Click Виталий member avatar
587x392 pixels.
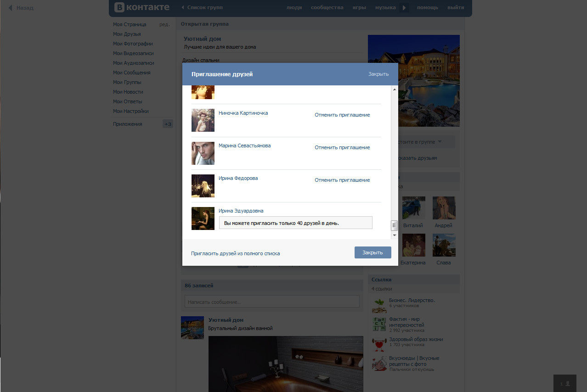(x=413, y=208)
